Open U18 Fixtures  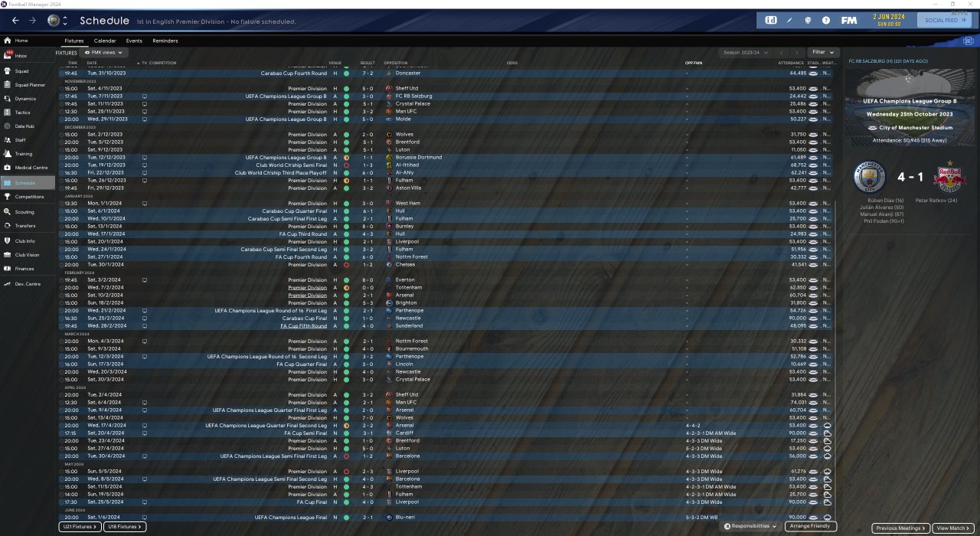pos(124,527)
